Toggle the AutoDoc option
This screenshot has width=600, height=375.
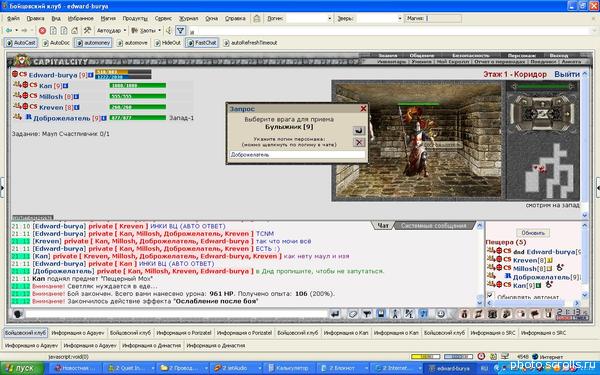point(56,43)
